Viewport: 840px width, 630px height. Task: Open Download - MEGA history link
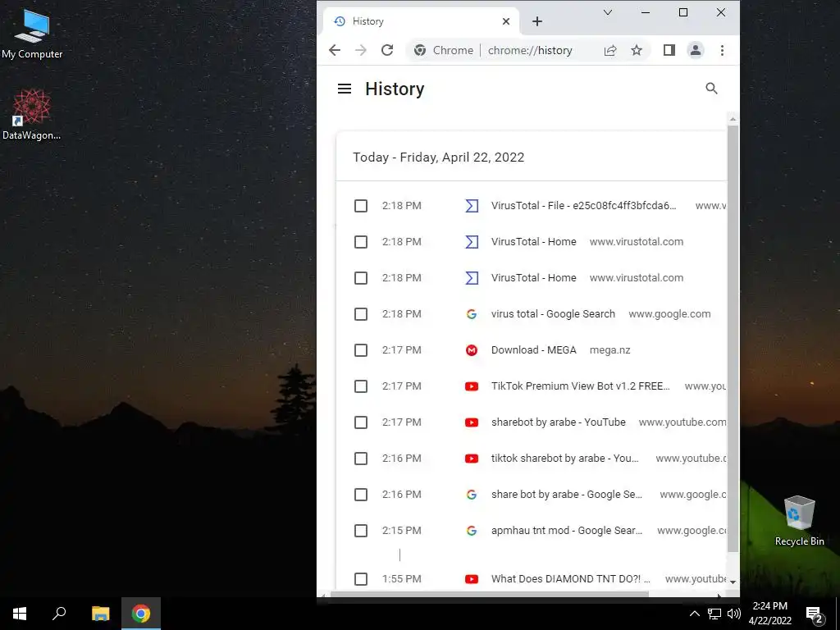click(x=533, y=350)
